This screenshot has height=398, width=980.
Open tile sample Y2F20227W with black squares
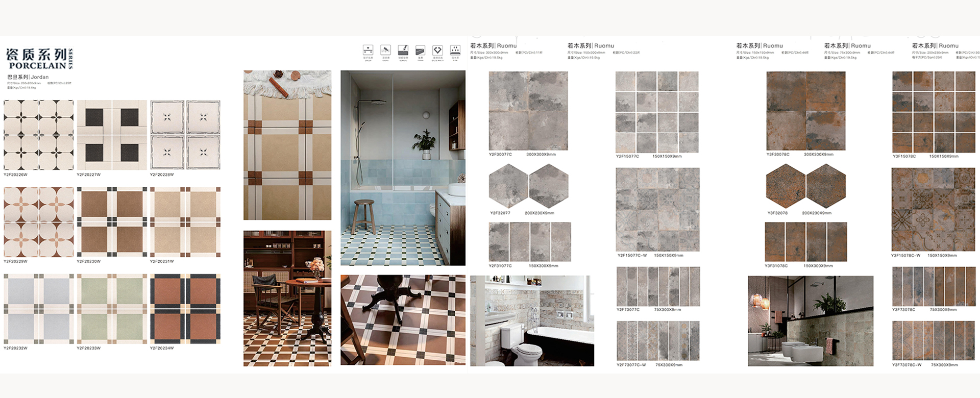(112, 135)
